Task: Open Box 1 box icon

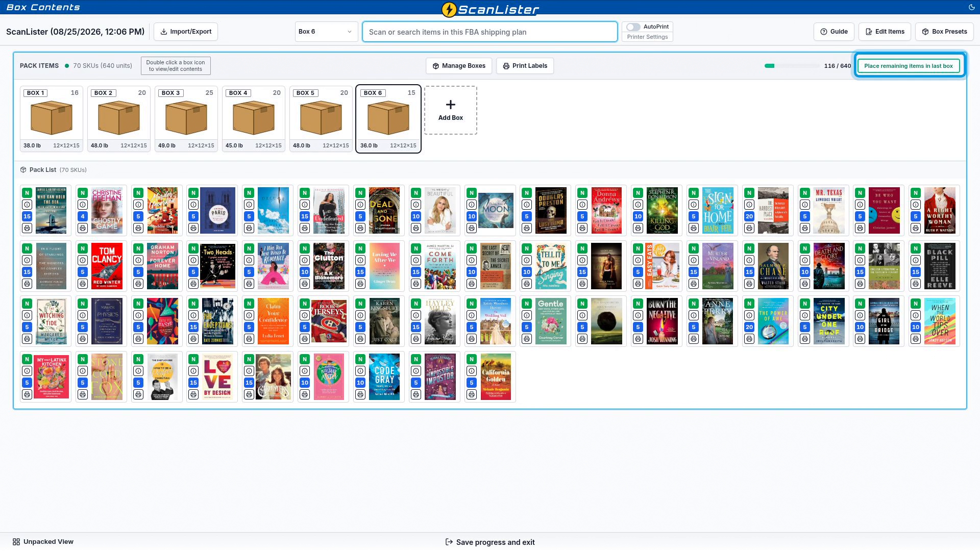Action: pyautogui.click(x=52, y=118)
